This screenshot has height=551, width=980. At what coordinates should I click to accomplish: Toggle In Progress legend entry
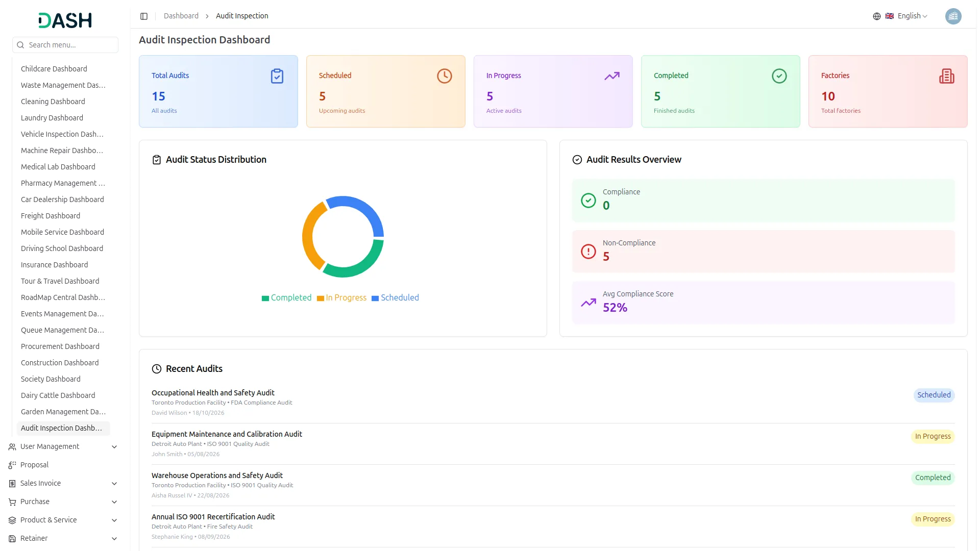pos(341,298)
